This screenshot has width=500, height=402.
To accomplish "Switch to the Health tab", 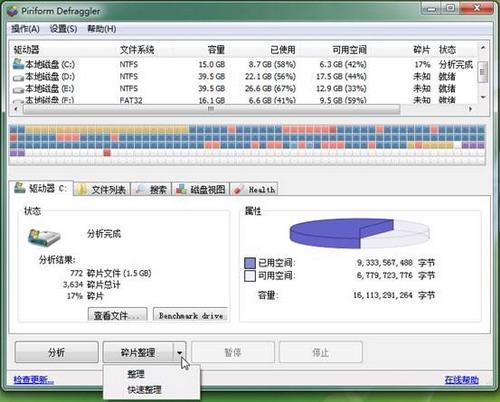I will 254,189.
